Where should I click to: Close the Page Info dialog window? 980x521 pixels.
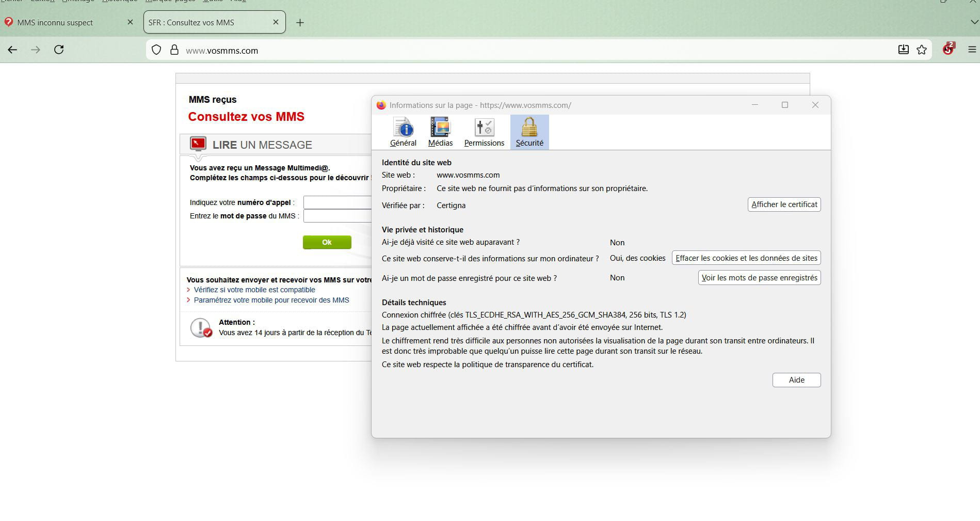pyautogui.click(x=815, y=105)
